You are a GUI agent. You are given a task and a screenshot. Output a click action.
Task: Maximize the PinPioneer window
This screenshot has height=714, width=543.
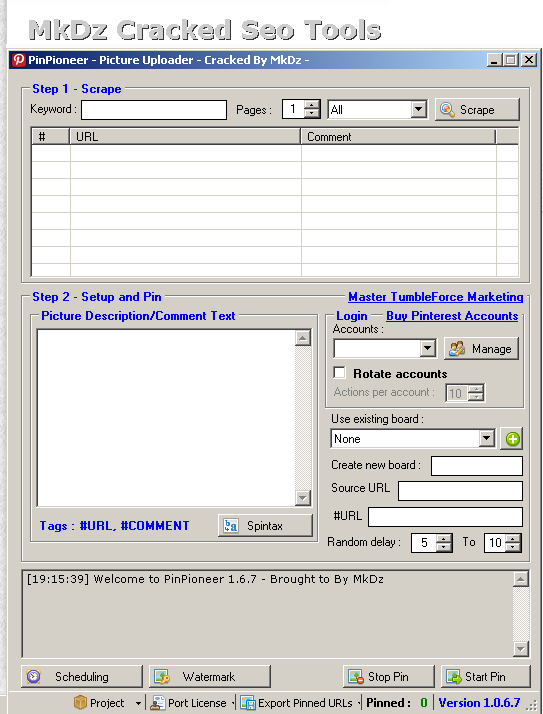511,60
